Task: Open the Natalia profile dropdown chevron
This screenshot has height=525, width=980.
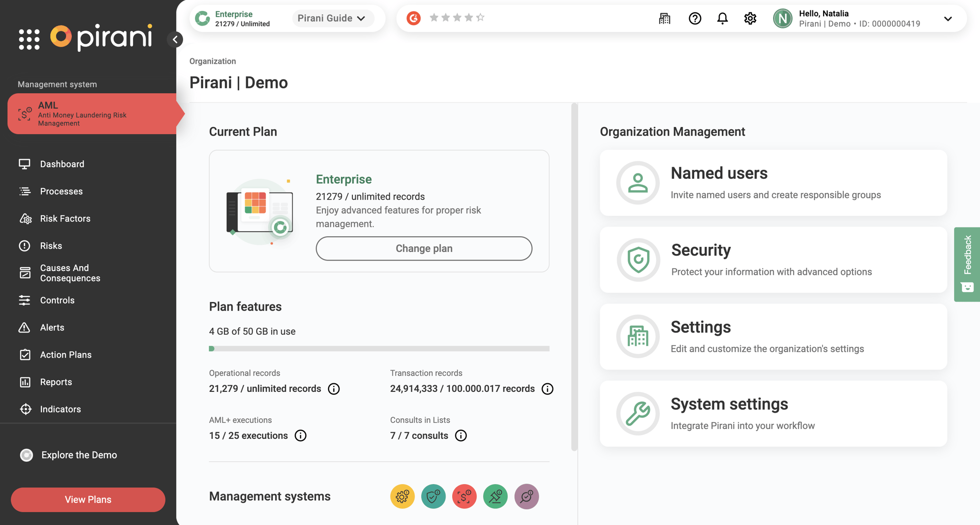Action: [948, 19]
